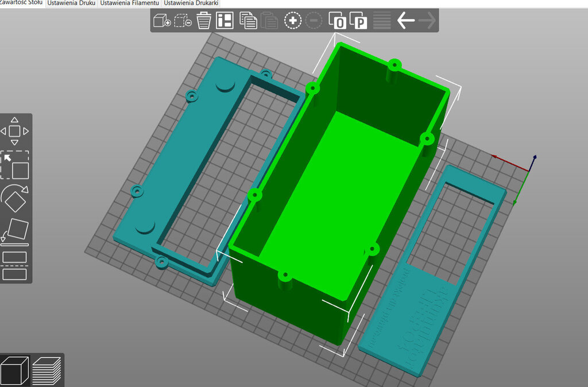
Task: Split model to objects (O icon)
Action: click(x=337, y=21)
